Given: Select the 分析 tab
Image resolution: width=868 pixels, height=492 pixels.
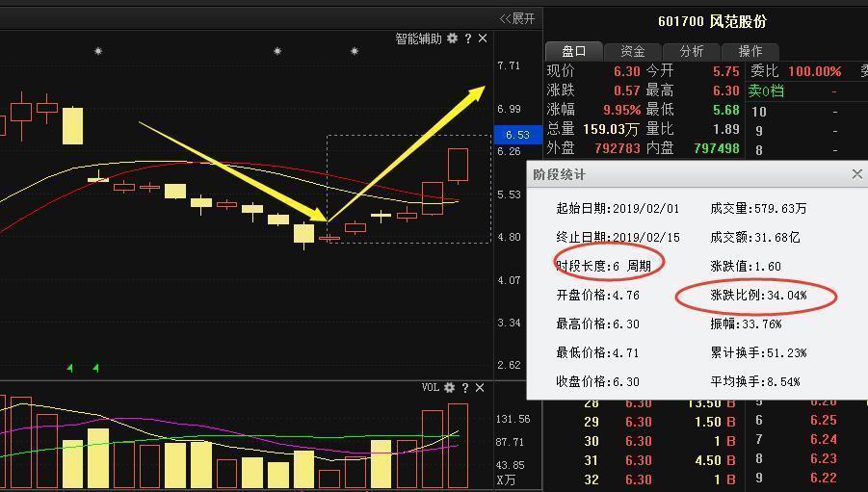Looking at the screenshot, I should (x=692, y=51).
